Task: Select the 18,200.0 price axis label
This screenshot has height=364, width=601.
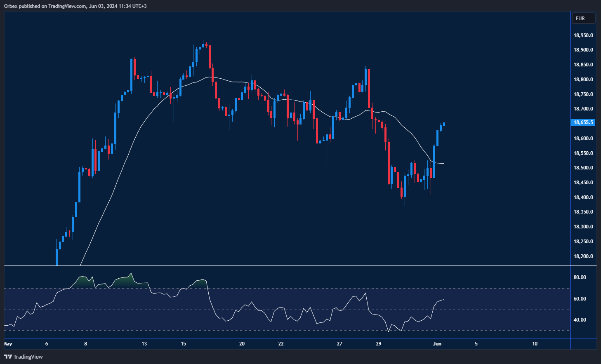Action: click(x=583, y=256)
